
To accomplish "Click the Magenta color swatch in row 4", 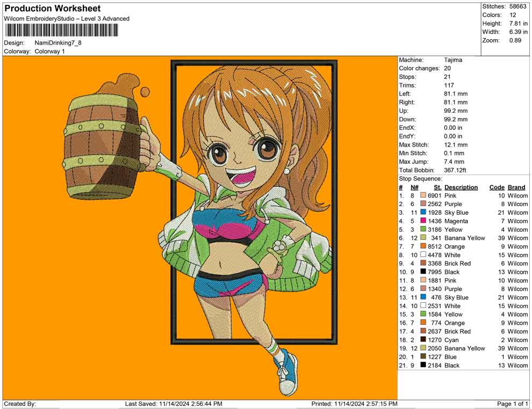I will click(423, 221).
